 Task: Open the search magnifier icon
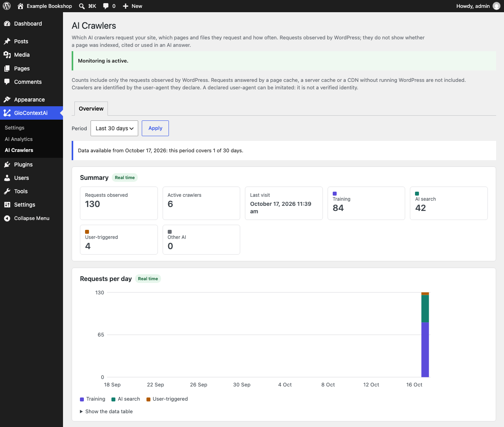click(x=82, y=6)
